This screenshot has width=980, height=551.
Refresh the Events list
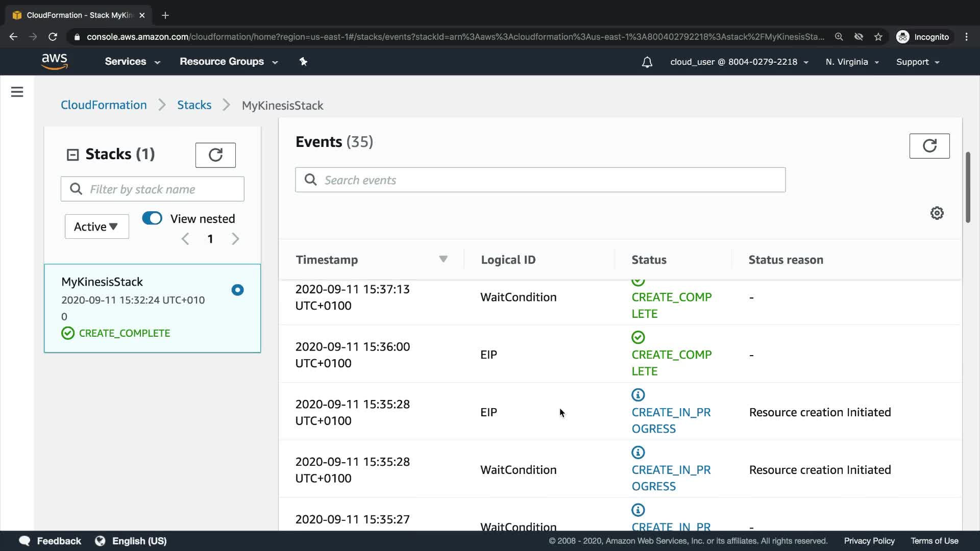click(929, 146)
